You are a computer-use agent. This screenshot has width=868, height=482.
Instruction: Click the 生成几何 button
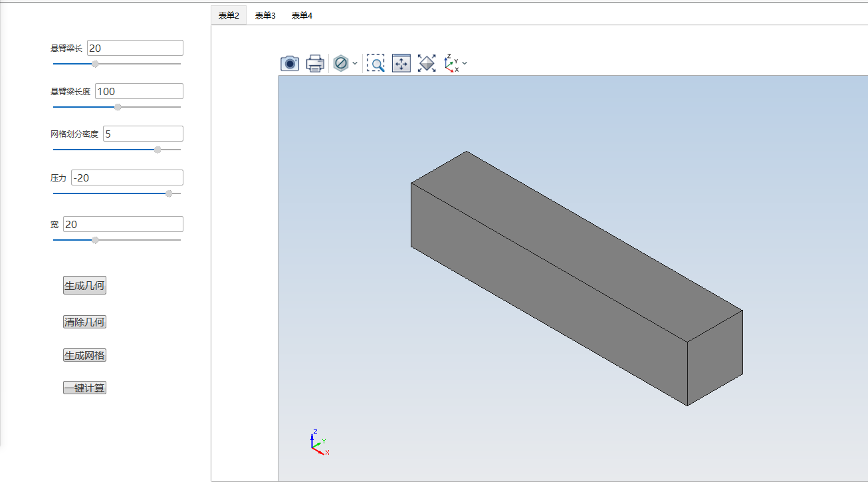(x=84, y=286)
